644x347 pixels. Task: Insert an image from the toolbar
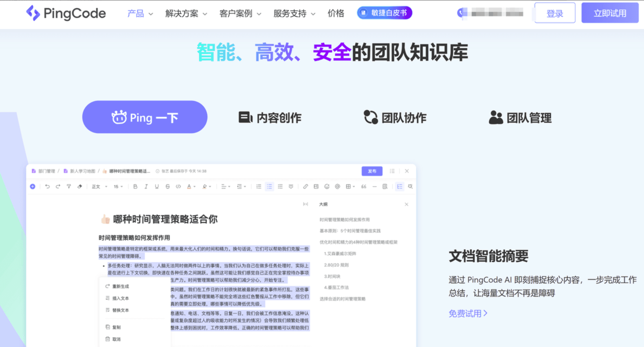coord(316,187)
